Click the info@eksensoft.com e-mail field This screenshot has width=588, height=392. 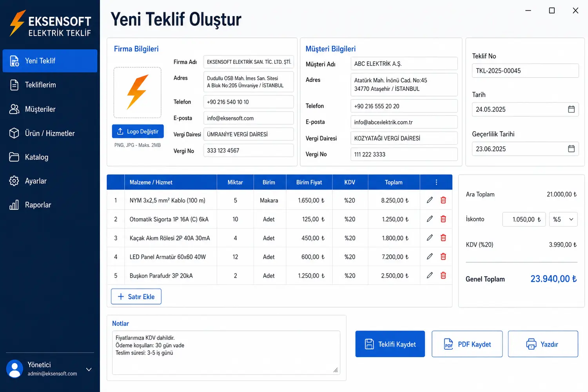pyautogui.click(x=249, y=118)
